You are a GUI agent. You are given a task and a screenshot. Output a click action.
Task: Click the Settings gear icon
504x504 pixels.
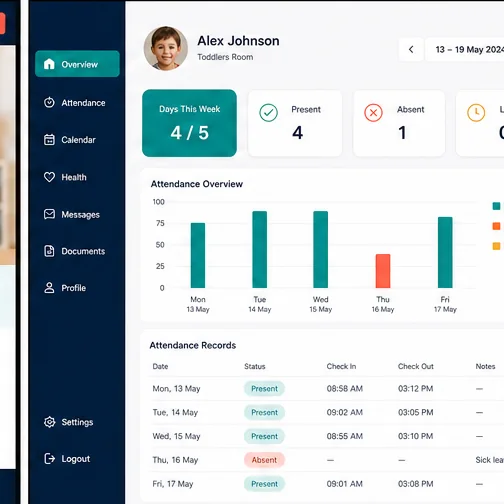click(50, 422)
